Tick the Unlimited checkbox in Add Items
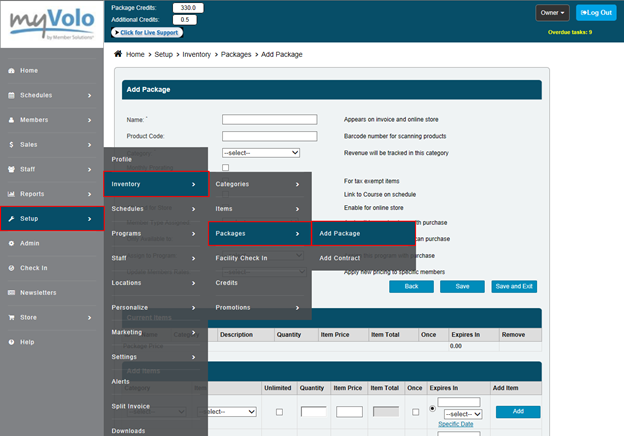The height and width of the screenshot is (436, 624). click(x=279, y=411)
